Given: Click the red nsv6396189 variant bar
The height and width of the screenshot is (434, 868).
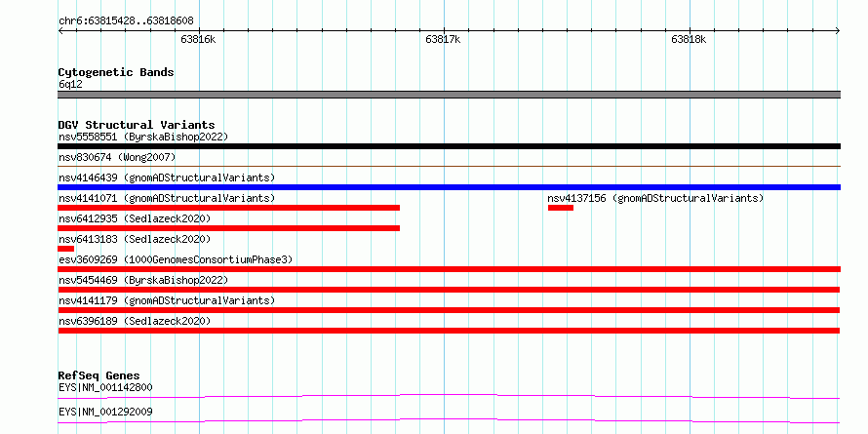Looking at the screenshot, I should pyautogui.click(x=449, y=331).
